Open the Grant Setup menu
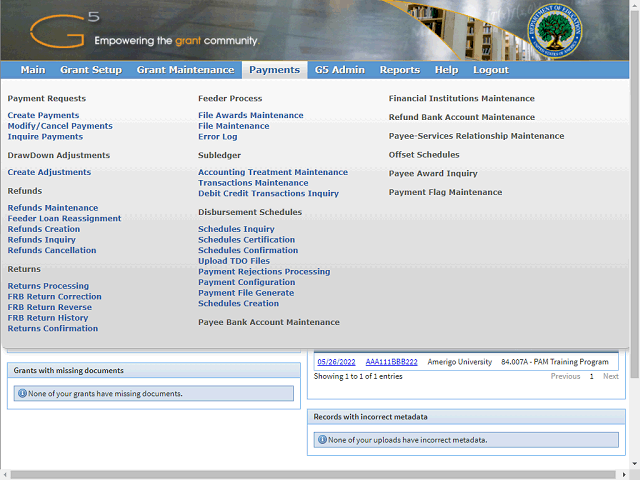640x480 pixels. [x=91, y=70]
